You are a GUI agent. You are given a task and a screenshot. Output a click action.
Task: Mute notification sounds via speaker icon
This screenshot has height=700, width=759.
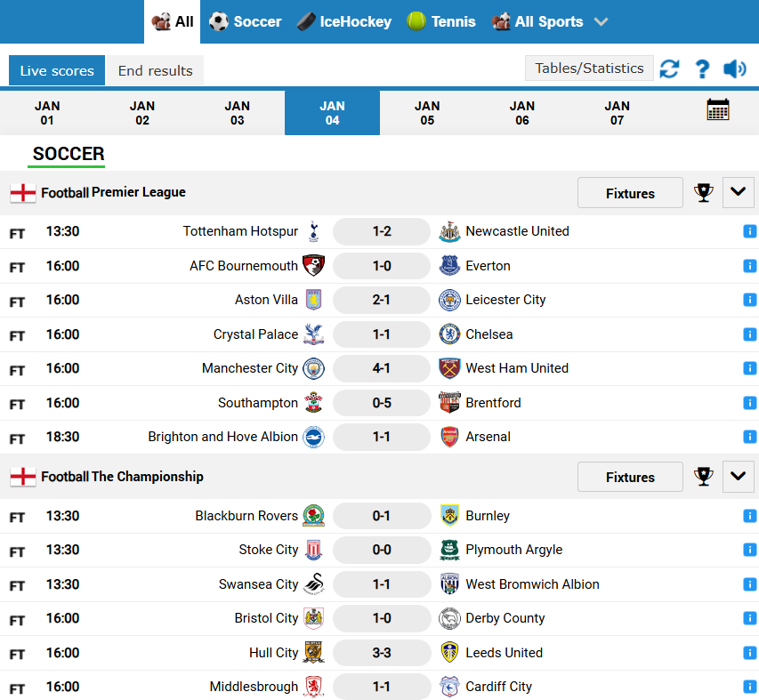pos(733,68)
